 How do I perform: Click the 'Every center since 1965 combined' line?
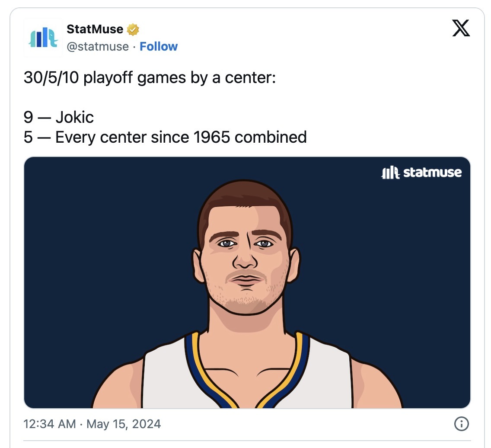pyautogui.click(x=181, y=137)
